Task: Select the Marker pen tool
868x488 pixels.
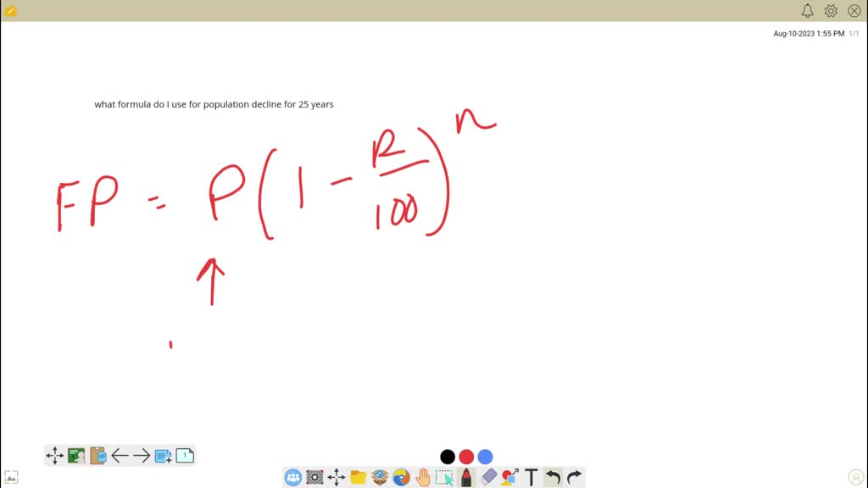Action: tap(465, 477)
